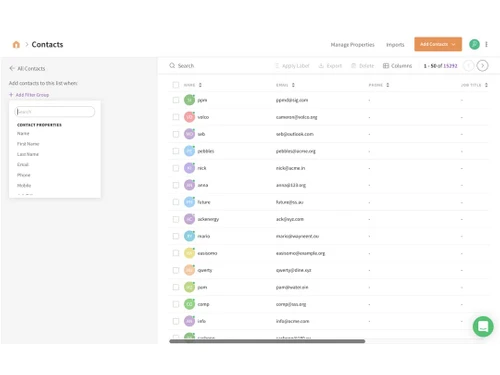
Task: Click email cameron@volco.org
Action: 296,117
